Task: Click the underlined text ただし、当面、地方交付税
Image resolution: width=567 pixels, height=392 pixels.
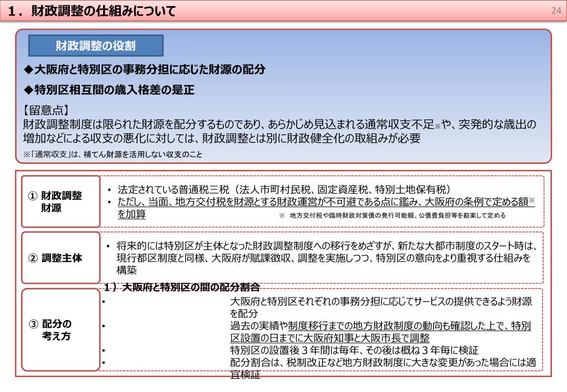Action: click(x=326, y=202)
